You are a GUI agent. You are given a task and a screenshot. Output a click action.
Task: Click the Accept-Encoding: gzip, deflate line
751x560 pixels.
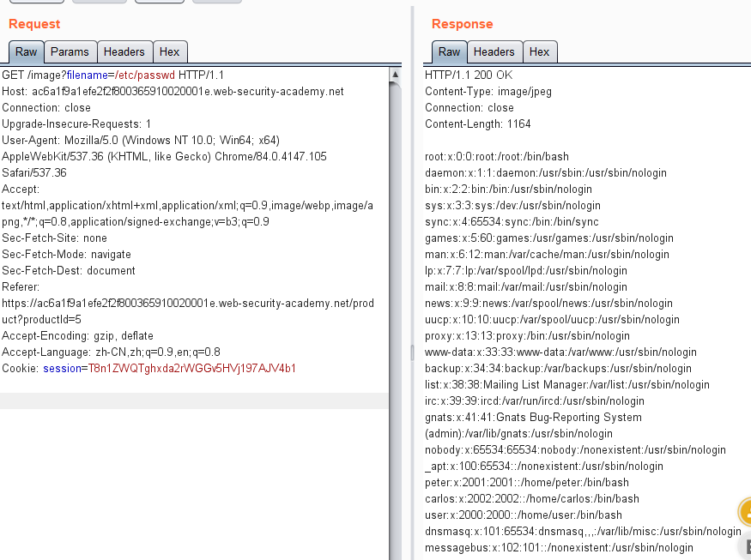tap(77, 335)
